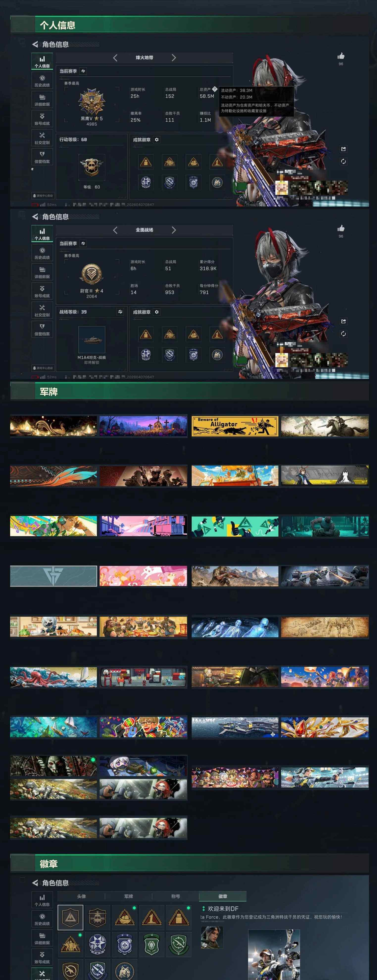Click the 318.9K 累计得分 value
377x980 pixels.
pyautogui.click(x=208, y=269)
